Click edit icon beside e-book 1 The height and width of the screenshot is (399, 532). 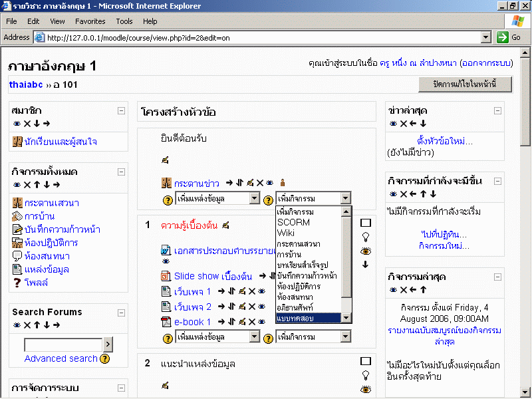[243, 323]
